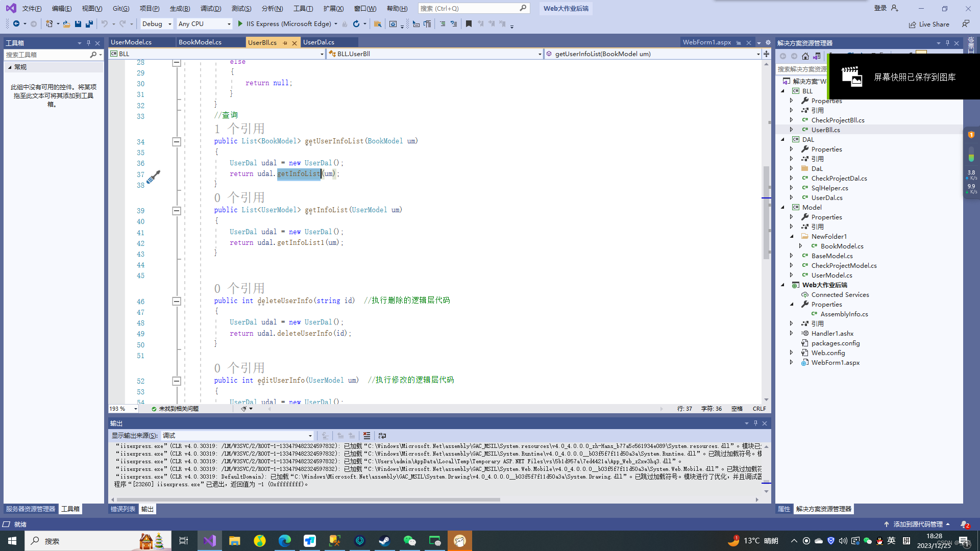Open the output source dropdown showing 调试
Viewport: 980px width, 551px height.
coord(237,436)
